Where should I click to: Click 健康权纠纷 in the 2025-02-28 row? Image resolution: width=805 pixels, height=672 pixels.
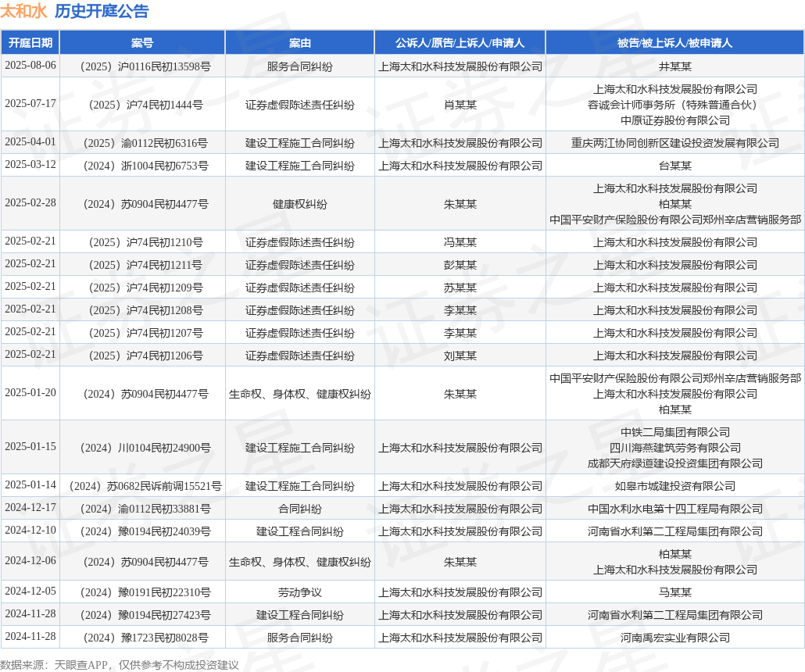(300, 204)
